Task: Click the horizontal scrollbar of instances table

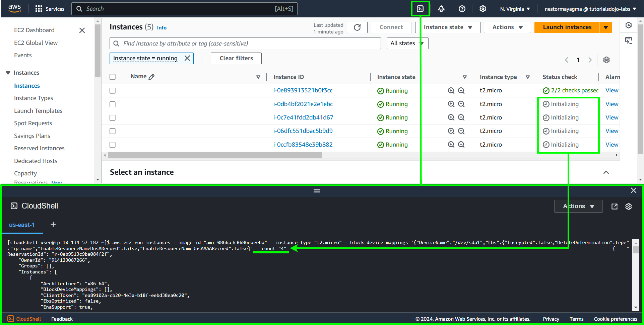Action: point(215,155)
